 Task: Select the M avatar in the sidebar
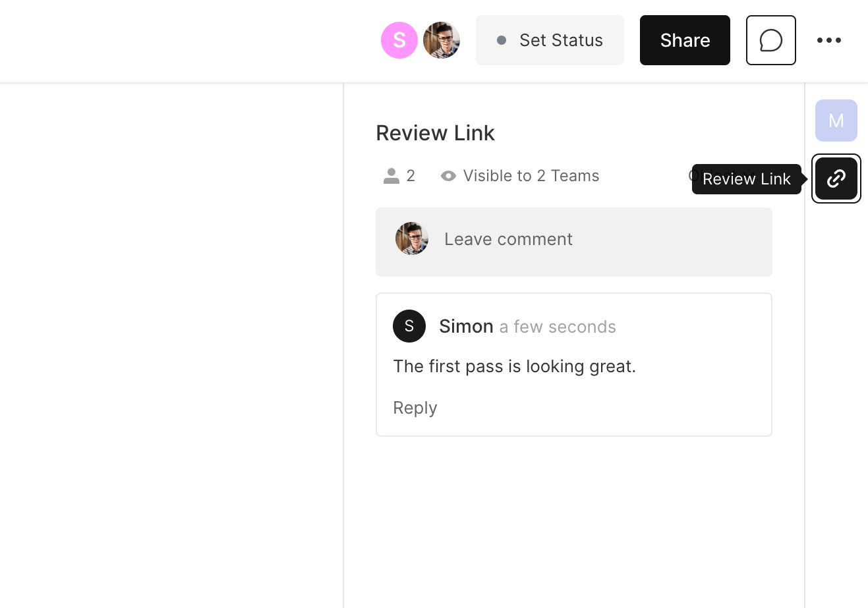point(836,121)
